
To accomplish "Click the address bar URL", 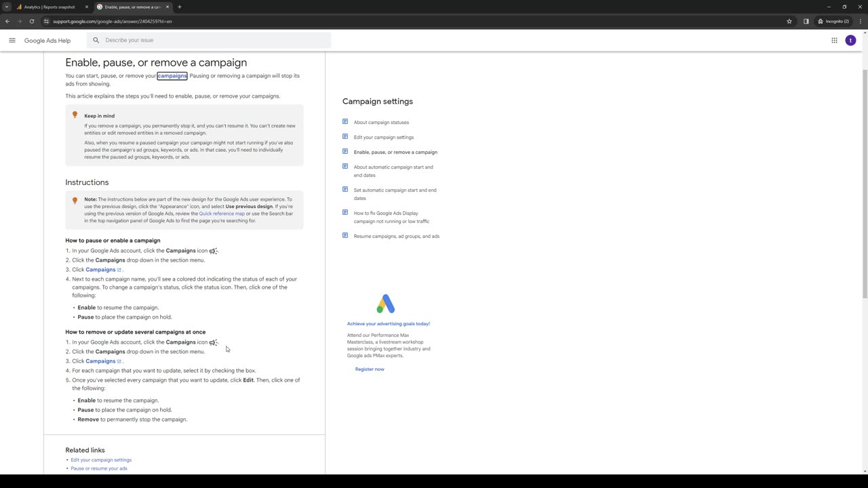I will 113,21.
